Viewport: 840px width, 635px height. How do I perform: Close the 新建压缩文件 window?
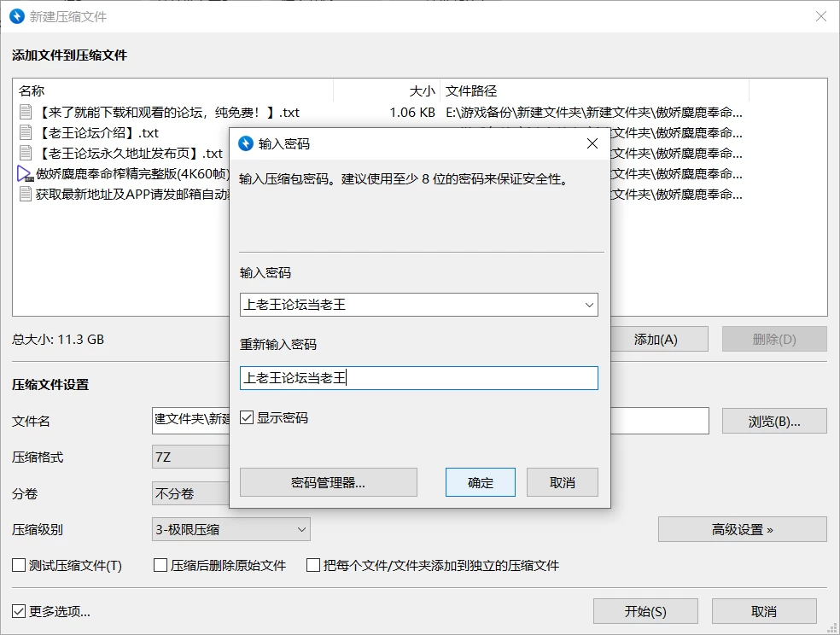pos(820,16)
